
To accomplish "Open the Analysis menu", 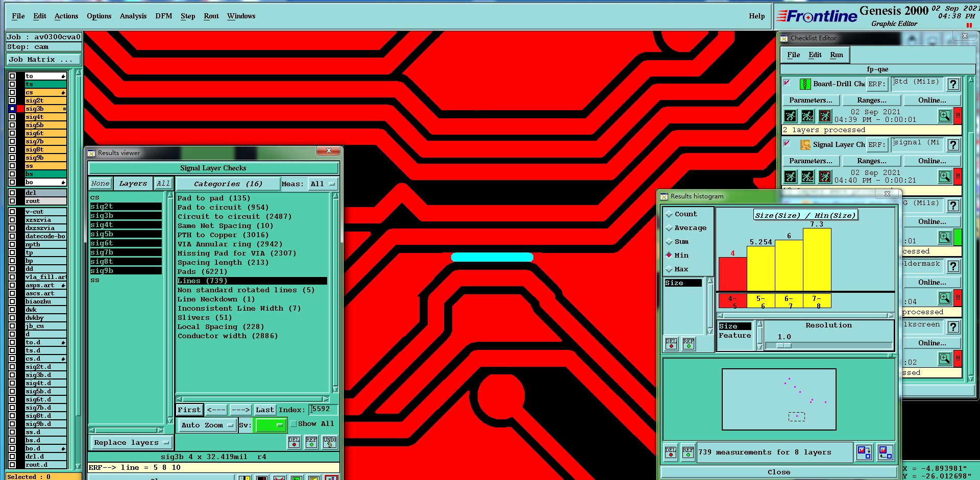I will [133, 16].
